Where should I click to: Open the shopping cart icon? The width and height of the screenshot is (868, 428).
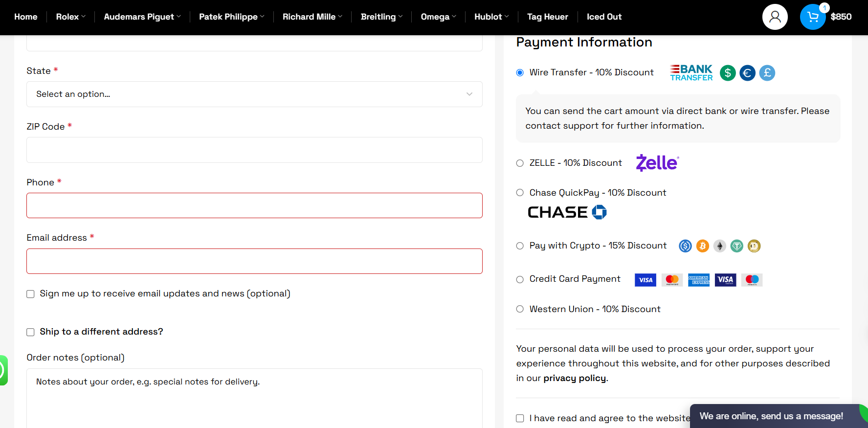coord(813,17)
